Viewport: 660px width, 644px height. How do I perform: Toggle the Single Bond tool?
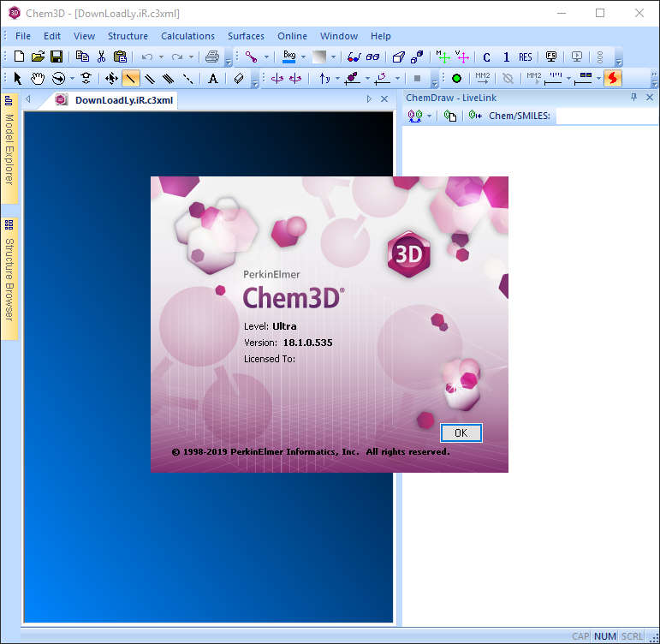(131, 79)
